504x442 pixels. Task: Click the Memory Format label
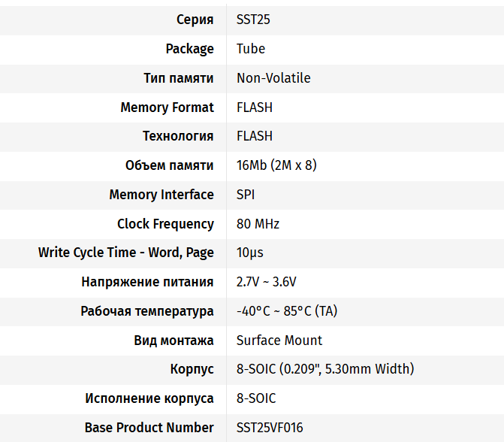coord(167,107)
